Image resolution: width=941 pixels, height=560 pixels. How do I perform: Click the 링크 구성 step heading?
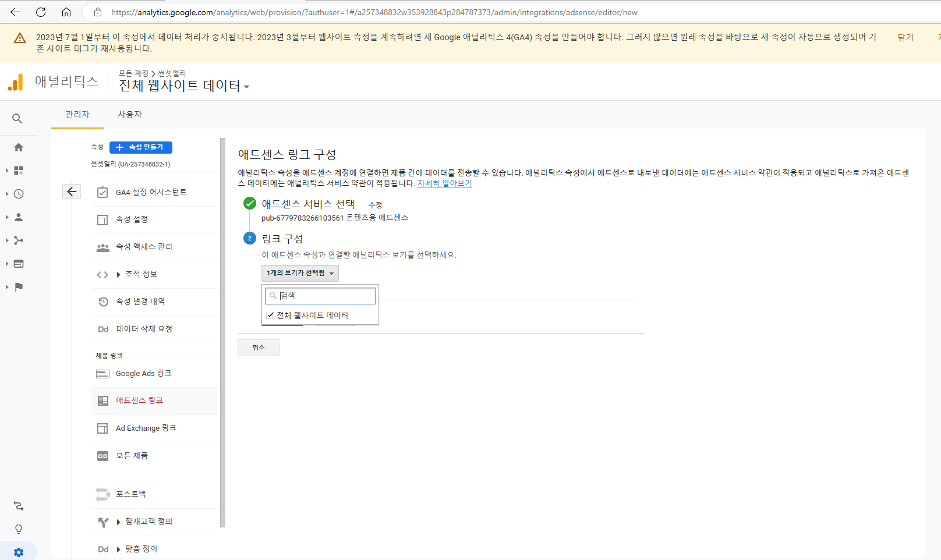(x=282, y=239)
